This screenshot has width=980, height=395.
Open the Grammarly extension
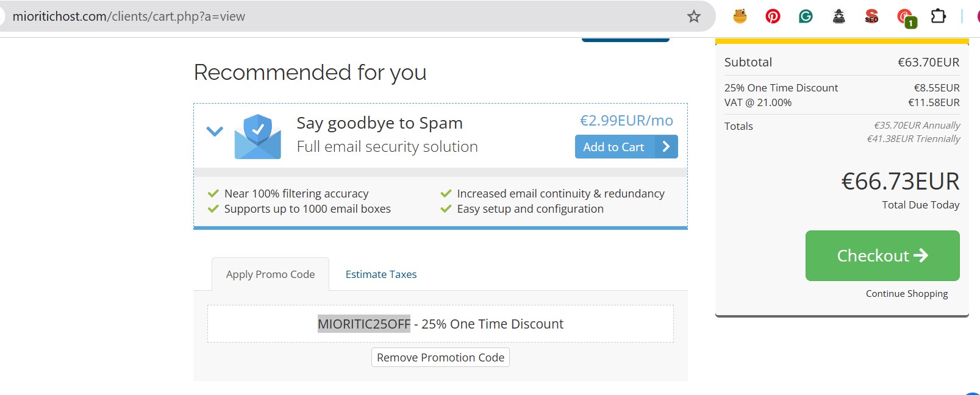tap(806, 16)
